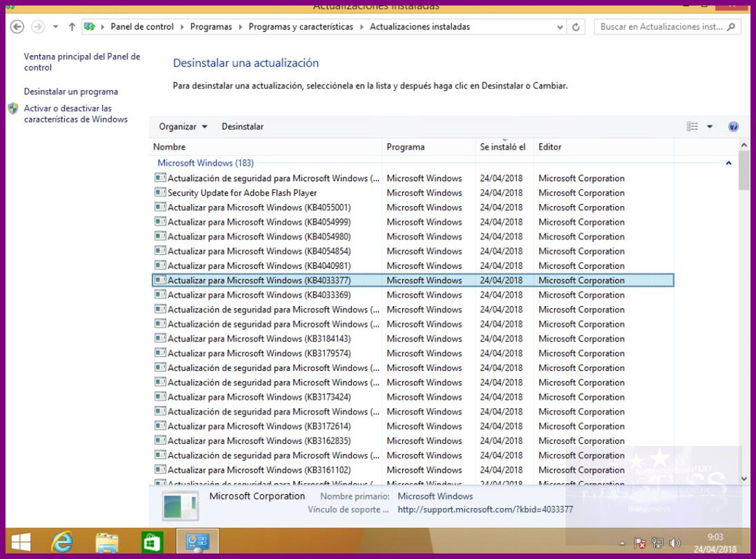The height and width of the screenshot is (559, 756).
Task: Click the Control Panel taskbar button
Action: [x=198, y=542]
